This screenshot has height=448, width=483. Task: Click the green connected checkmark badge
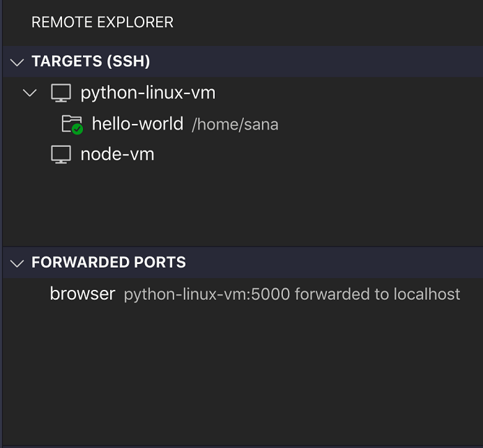pos(77,129)
